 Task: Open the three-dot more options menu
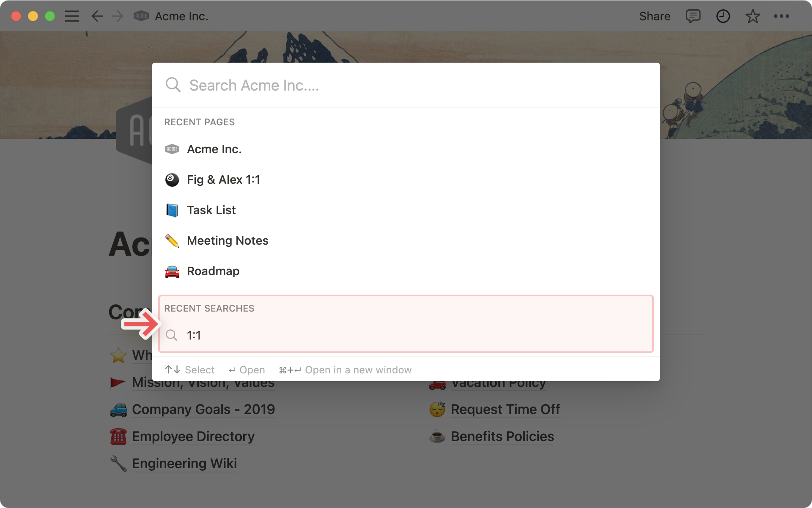(781, 16)
